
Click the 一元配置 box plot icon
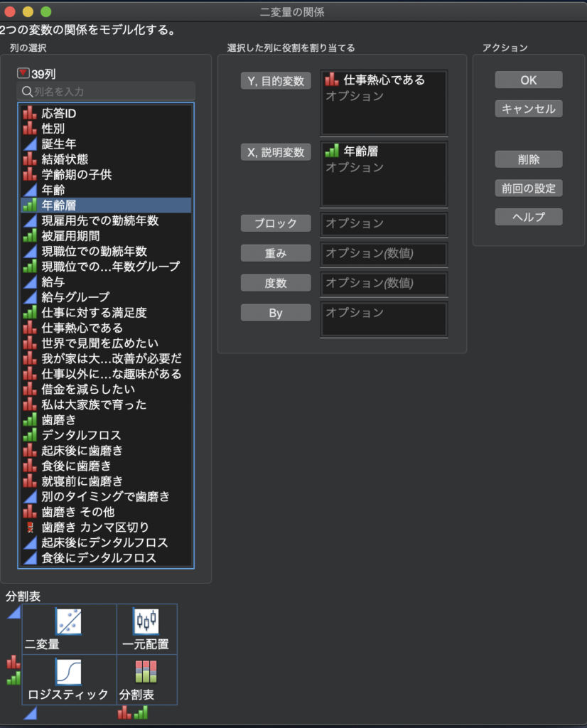point(146,621)
